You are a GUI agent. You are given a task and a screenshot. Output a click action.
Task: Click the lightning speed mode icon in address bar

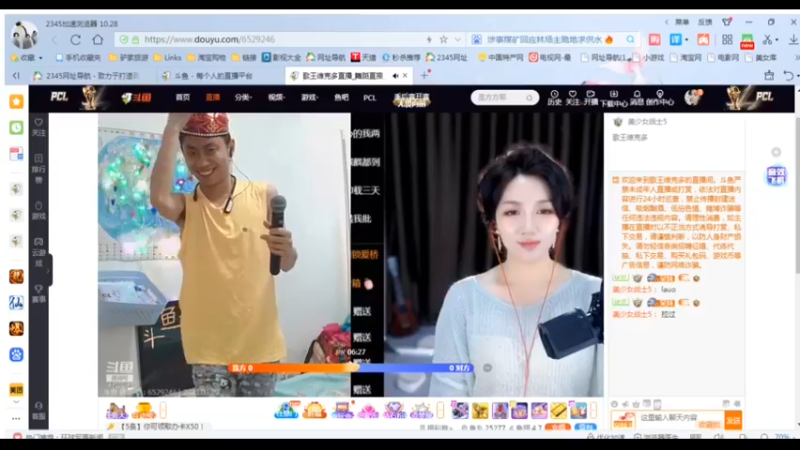pos(429,39)
